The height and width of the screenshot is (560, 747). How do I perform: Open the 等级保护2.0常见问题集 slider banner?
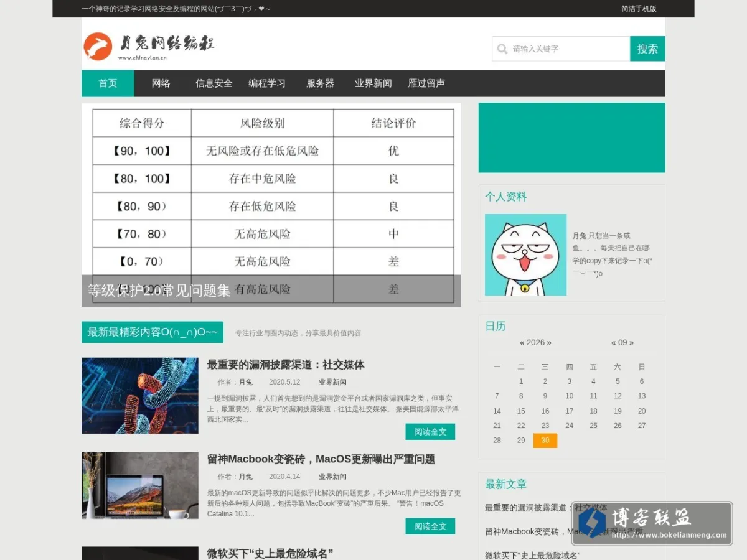[271, 205]
